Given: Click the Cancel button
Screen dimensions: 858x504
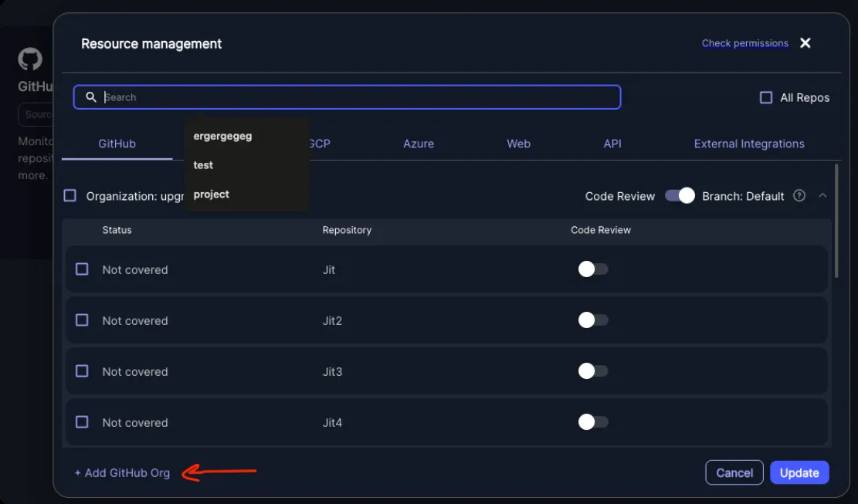Looking at the screenshot, I should tap(734, 473).
